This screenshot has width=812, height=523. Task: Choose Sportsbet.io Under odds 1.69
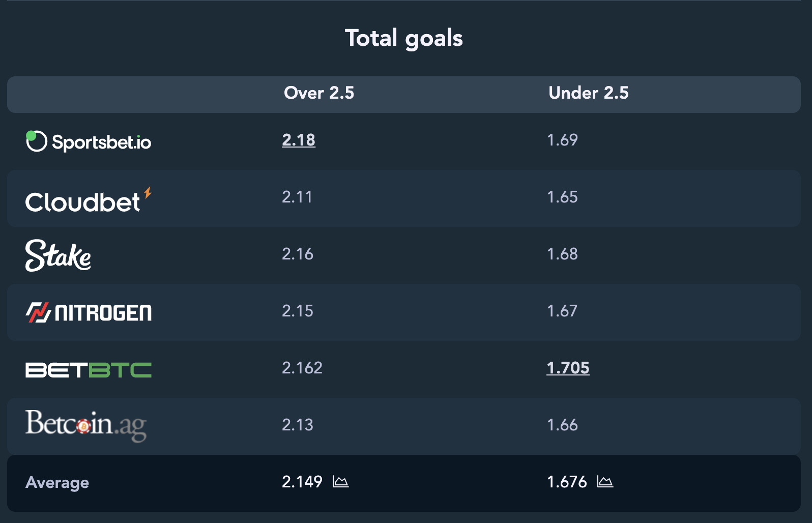click(x=562, y=140)
